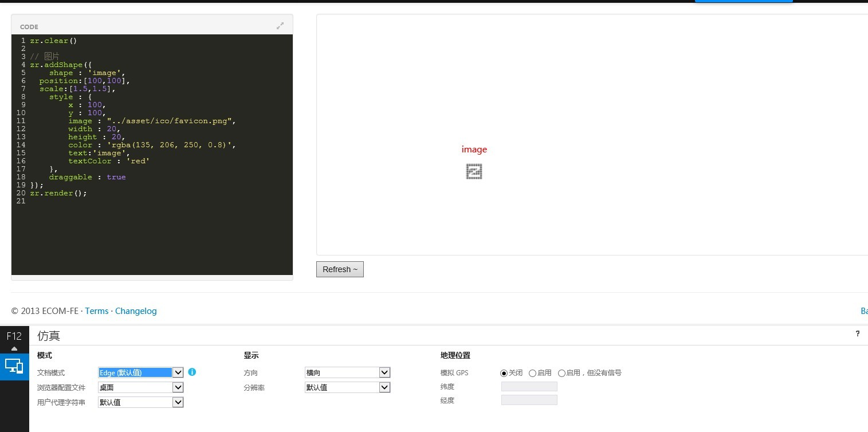Screen dimensions: 868x432
Task: Open the Changelog link in footer
Action: coord(136,311)
